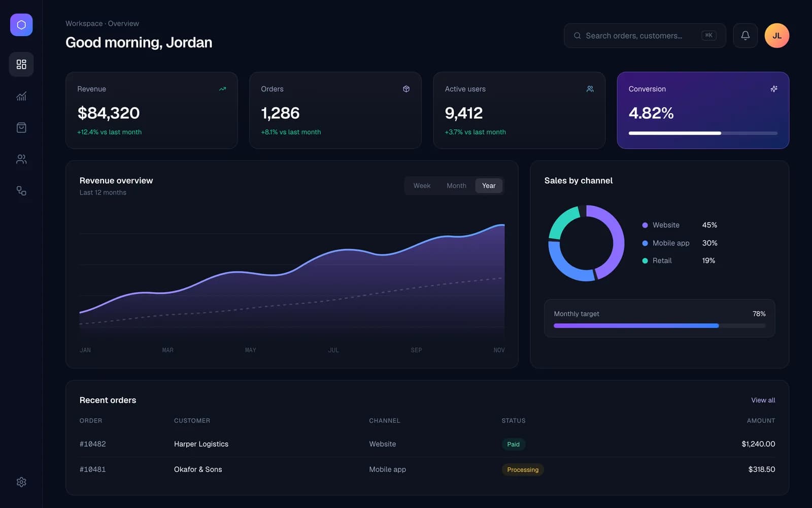
Task: Click the +12.4% vs last month text
Action: 109,132
